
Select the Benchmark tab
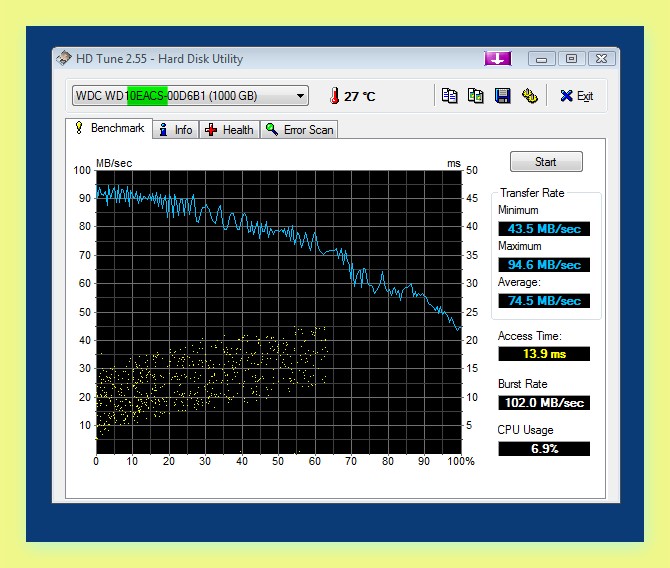pyautogui.click(x=109, y=128)
